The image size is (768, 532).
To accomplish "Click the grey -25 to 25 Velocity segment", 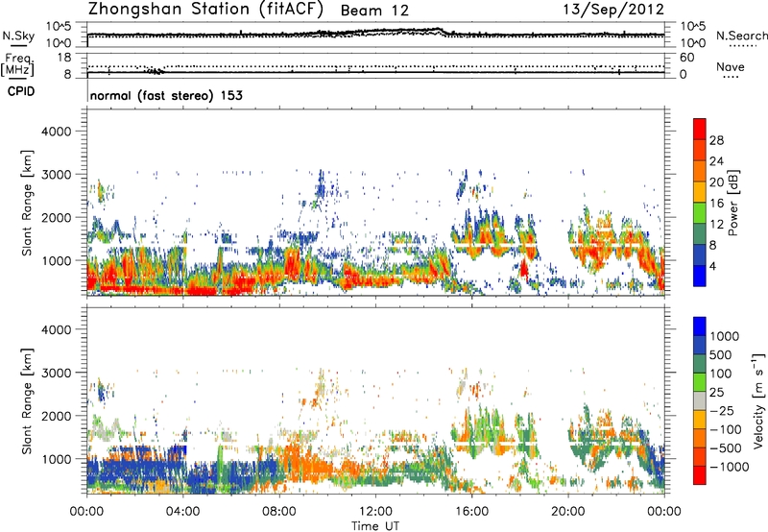I will coord(700,401).
